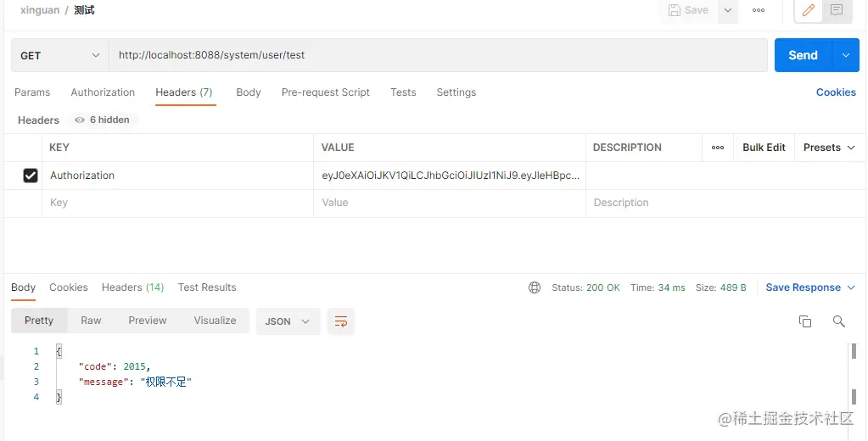Image resolution: width=868 pixels, height=441 pixels.
Task: Click the "code": 2015 response line
Action: pyautogui.click(x=115, y=366)
